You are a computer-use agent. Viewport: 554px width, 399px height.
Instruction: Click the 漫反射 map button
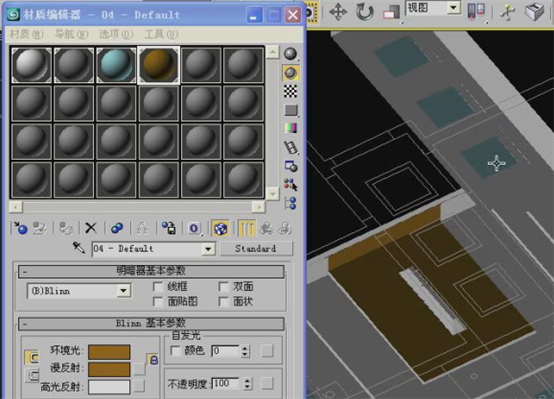139,369
